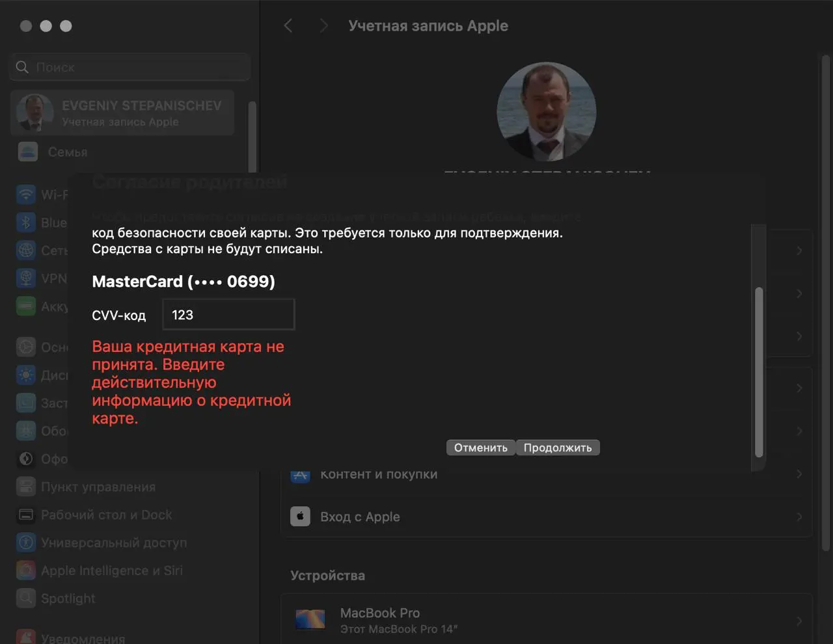Click the search magnifier icon

22,67
